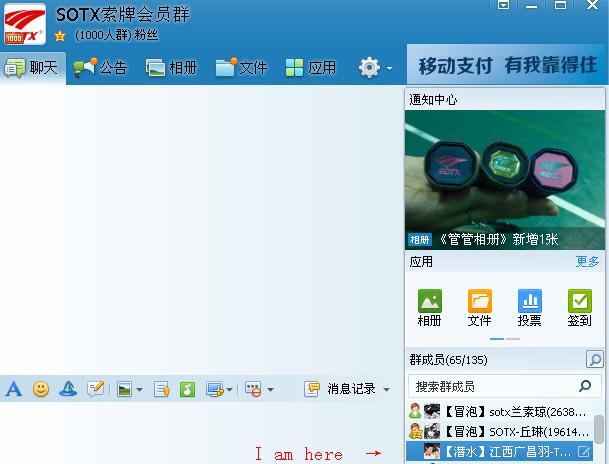Open the emoji smiley picker

pos(40,389)
